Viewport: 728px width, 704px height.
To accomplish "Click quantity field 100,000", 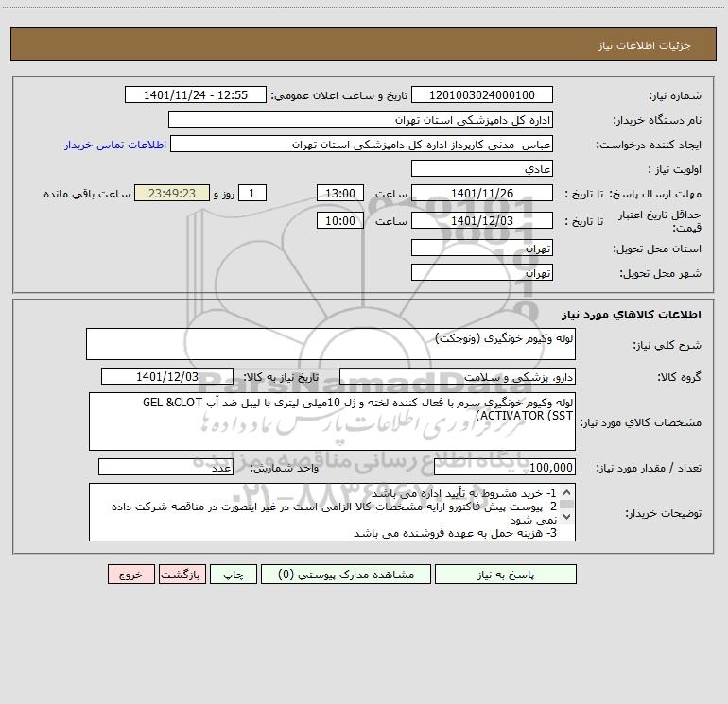I will point(505,468).
